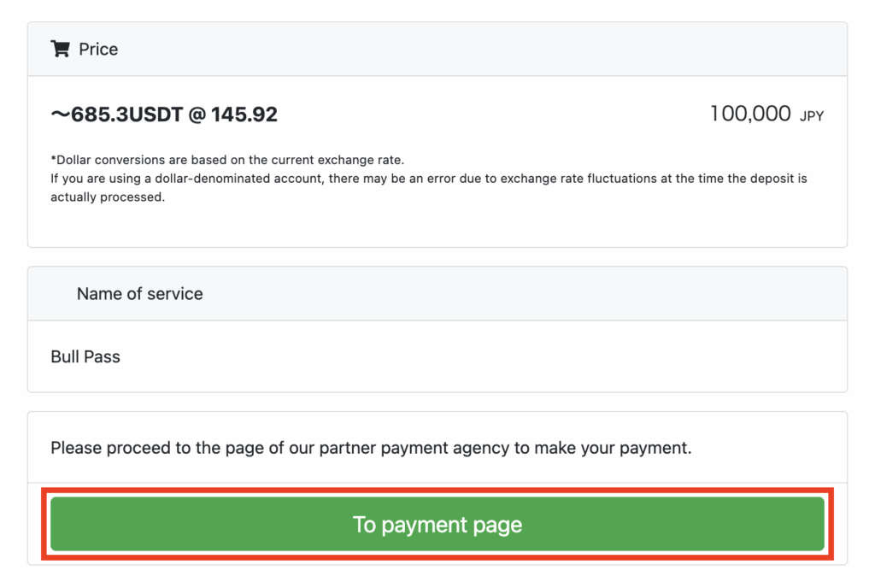This screenshot has height=588, width=875.
Task: Click the shopping cart icon
Action: coord(61,49)
